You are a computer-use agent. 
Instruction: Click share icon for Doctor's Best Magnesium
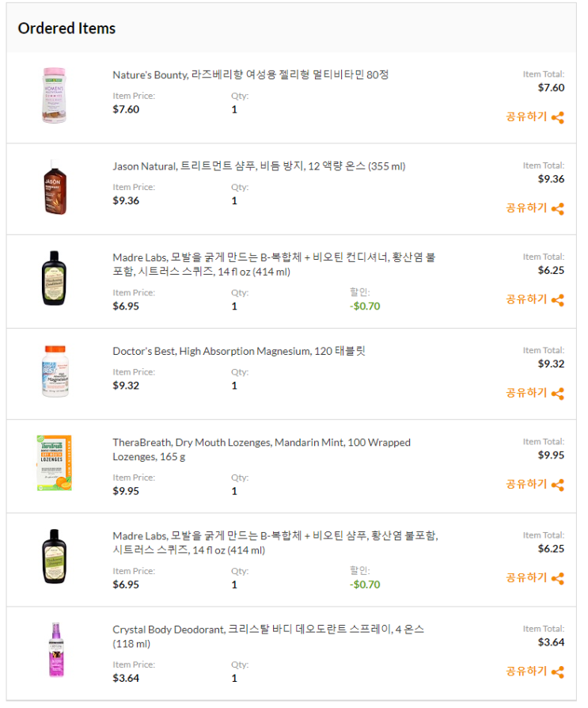558,394
